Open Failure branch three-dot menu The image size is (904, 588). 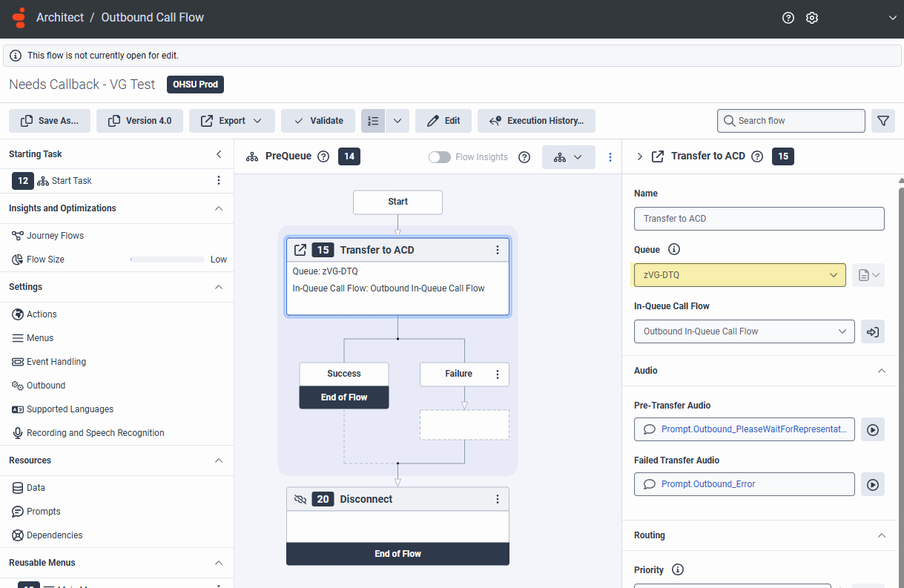[498, 374]
